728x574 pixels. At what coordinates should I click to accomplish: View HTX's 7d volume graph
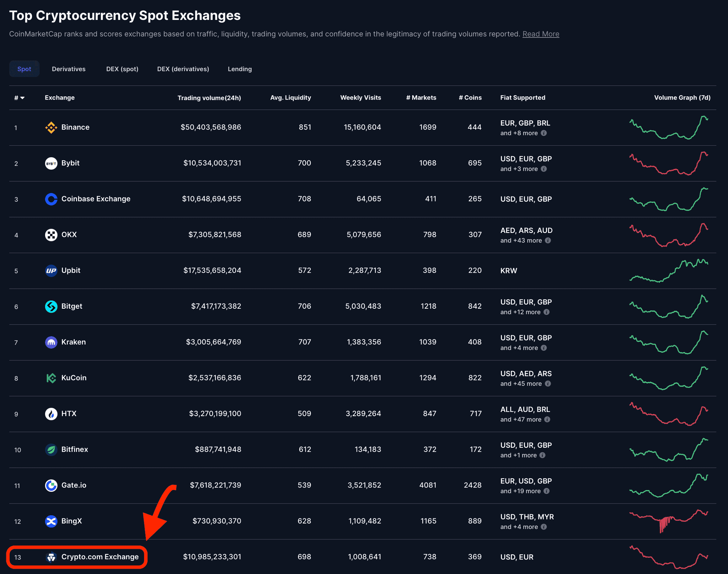coord(669,414)
